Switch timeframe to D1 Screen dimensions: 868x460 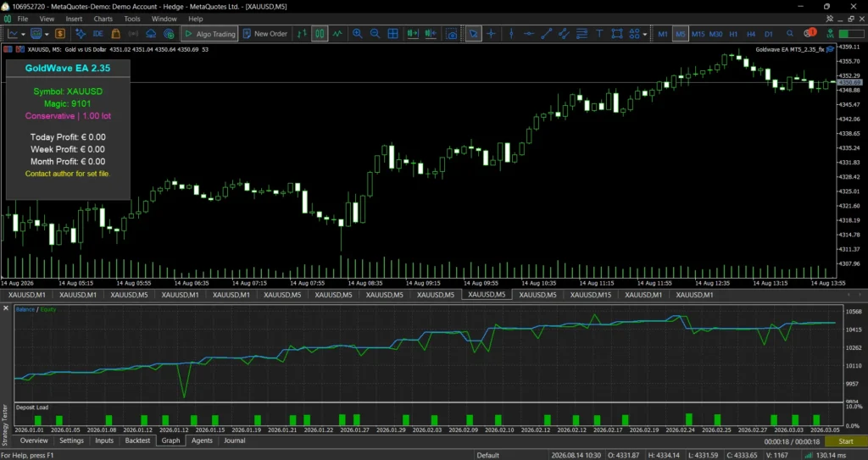pos(769,34)
